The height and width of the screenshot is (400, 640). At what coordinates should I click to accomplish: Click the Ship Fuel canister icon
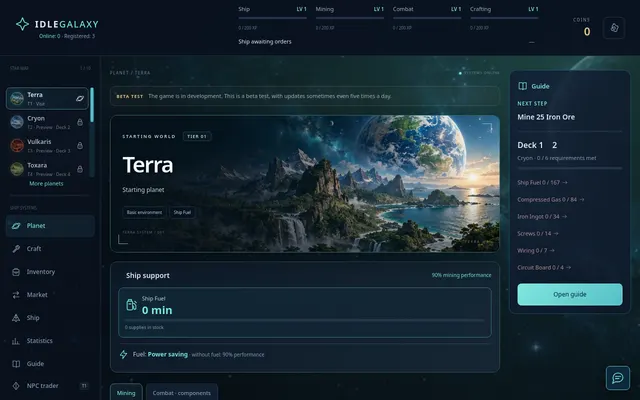click(x=131, y=304)
